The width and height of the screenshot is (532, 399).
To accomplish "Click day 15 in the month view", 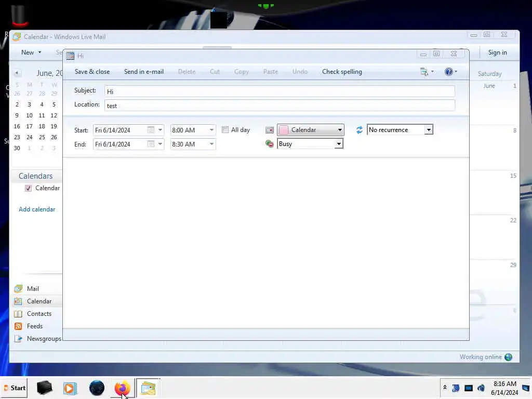I will [513, 176].
